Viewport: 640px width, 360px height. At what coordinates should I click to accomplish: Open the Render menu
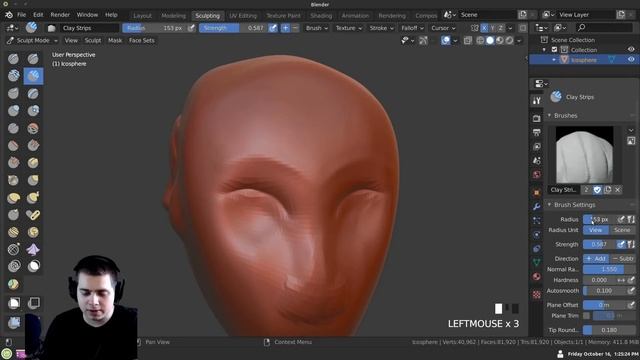tap(60, 15)
